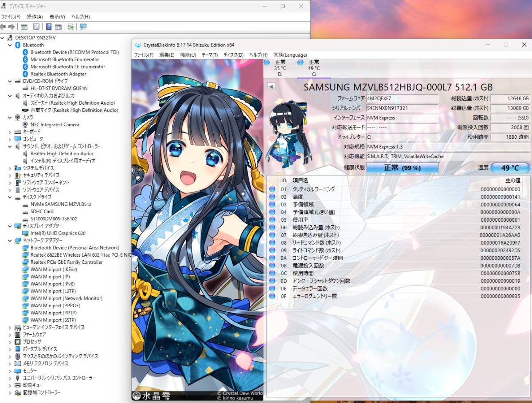Open Device Manager help icon in toolbar
This screenshot has height=403, width=532.
[49, 27]
